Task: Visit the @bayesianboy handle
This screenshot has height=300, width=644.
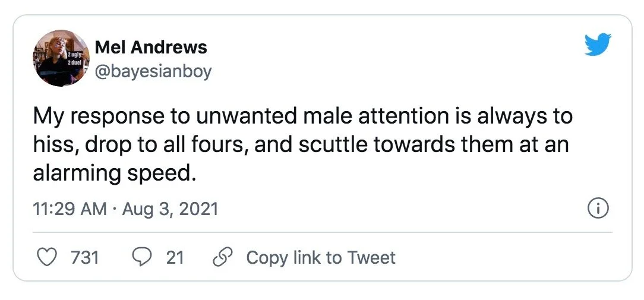Action: point(153,71)
